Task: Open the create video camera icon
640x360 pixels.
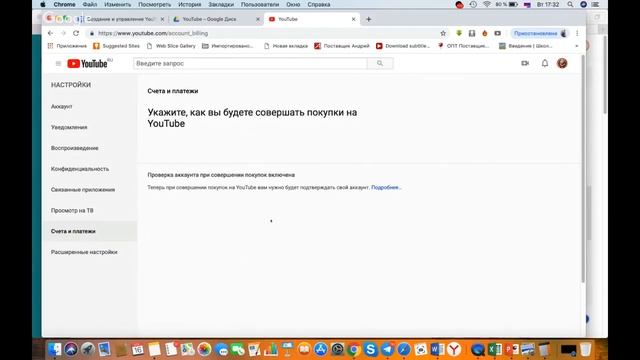Action: [x=525, y=63]
